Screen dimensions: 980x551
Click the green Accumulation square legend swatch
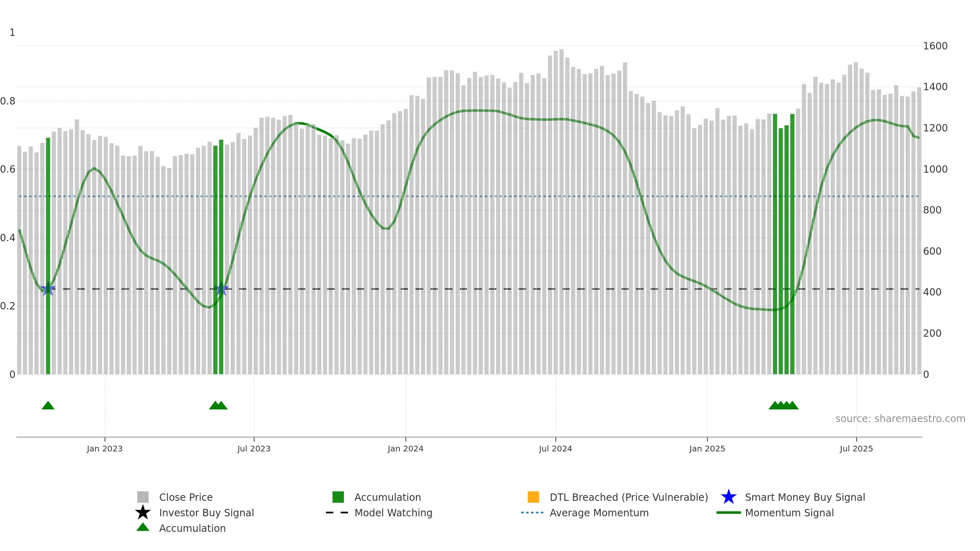[338, 497]
